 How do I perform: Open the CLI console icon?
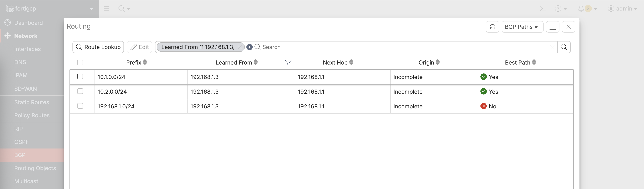(542, 9)
